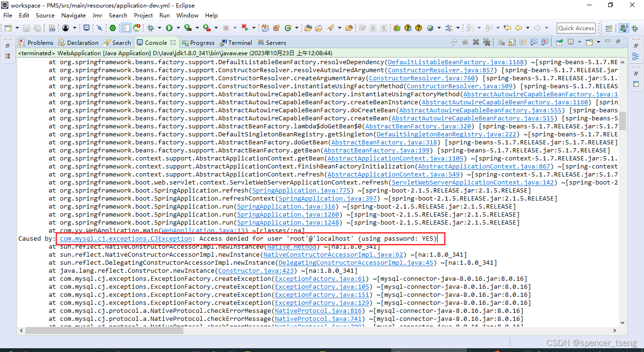This screenshot has width=644, height=352.
Task: Run the Coverage tool from the toolbar
Action: click(186, 28)
